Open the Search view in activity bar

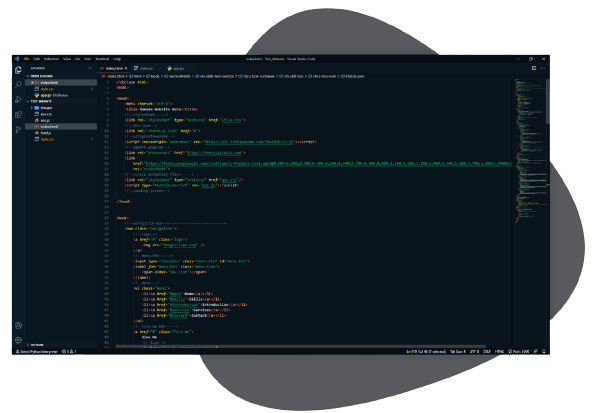coord(18,84)
